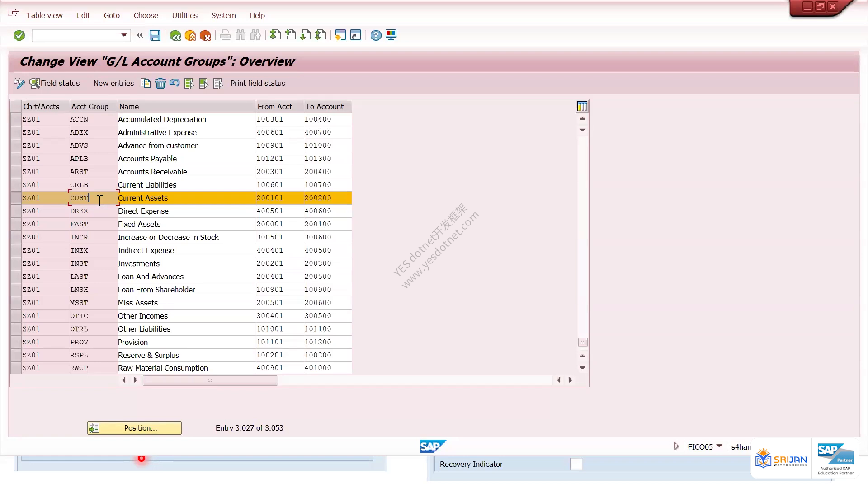Screen dimensions: 868x488
Task: Open the Utilities menu
Action: pos(184,15)
